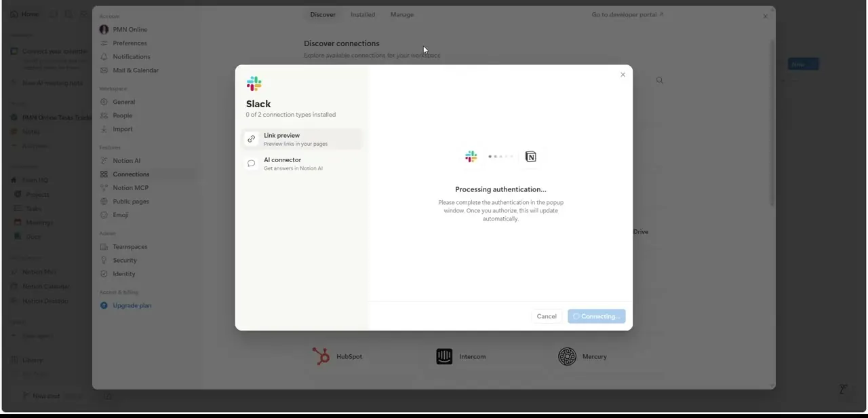The height and width of the screenshot is (418, 868).
Task: Click the Notion logo in authentication graphic
Action: (x=531, y=157)
